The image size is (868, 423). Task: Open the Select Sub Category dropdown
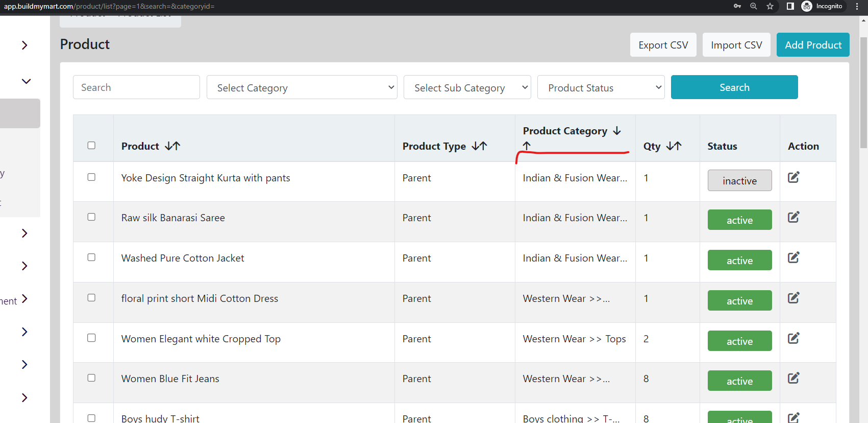point(467,87)
